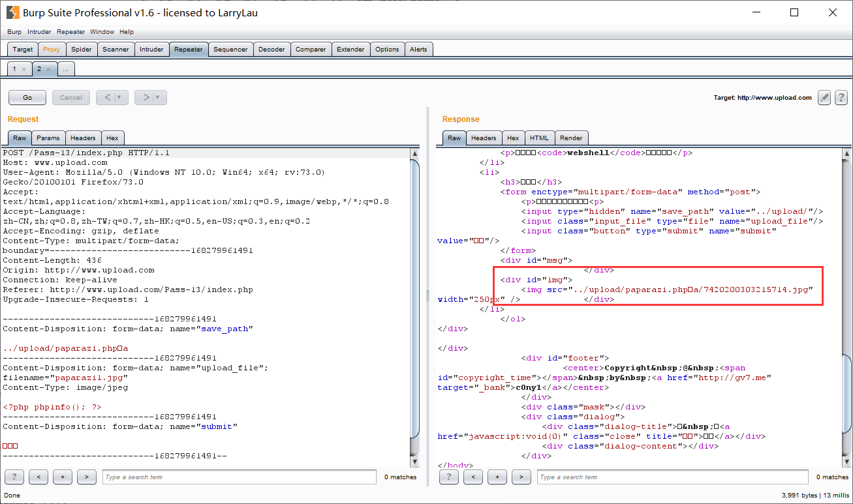Show the response Hex view
The image size is (853, 504).
[x=514, y=138]
